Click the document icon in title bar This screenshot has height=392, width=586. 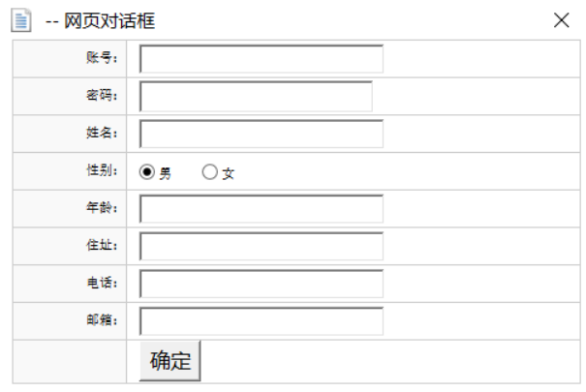pos(21,20)
